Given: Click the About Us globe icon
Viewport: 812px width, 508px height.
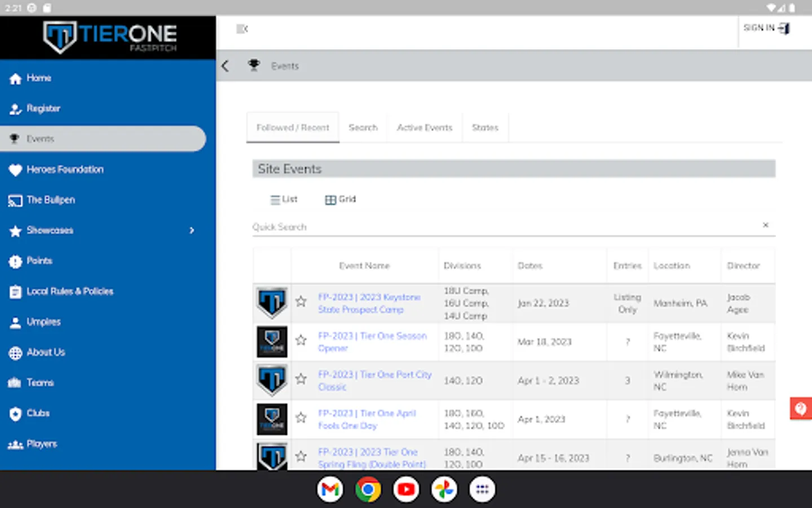Looking at the screenshot, I should 15,353.
